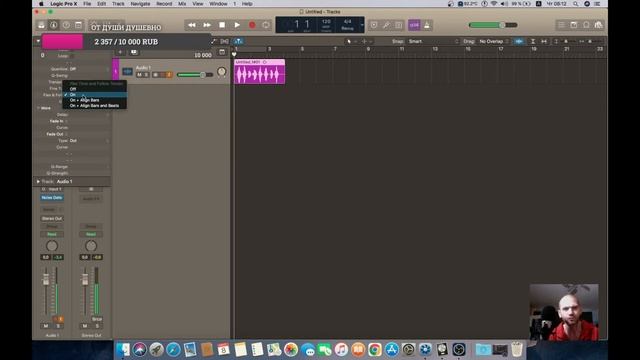
Task: Click the Audio 1 track icon
Action: 127,71
